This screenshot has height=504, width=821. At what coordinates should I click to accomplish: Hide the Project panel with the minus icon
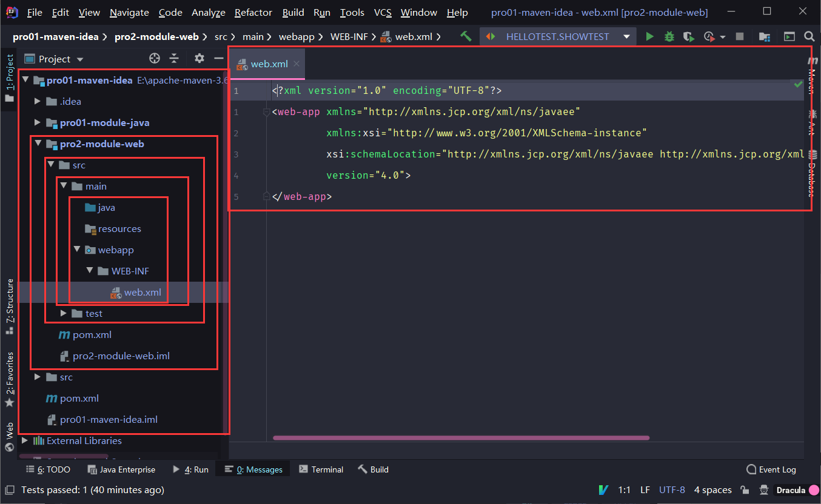[219, 59]
